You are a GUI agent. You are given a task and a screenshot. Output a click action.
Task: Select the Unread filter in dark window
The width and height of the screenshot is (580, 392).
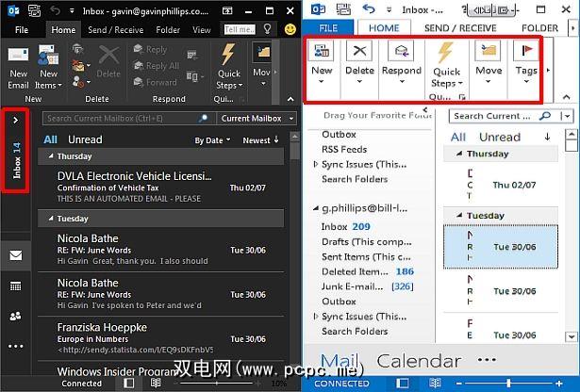[85, 139]
